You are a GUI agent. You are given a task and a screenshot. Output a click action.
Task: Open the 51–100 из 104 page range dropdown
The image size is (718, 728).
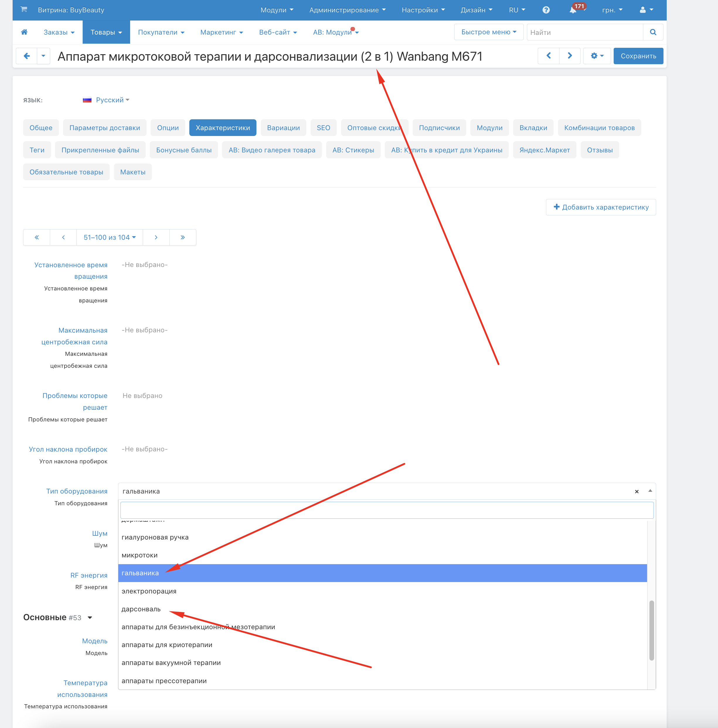coord(110,237)
